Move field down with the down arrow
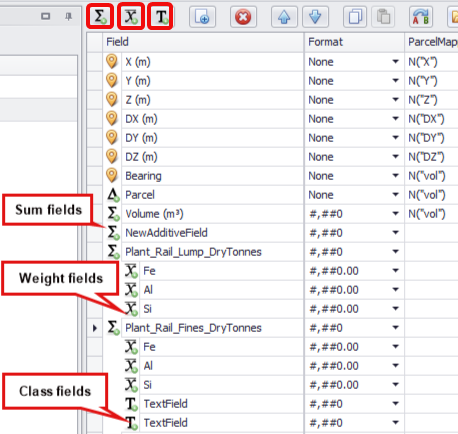This screenshot has width=458, height=434. point(315,17)
